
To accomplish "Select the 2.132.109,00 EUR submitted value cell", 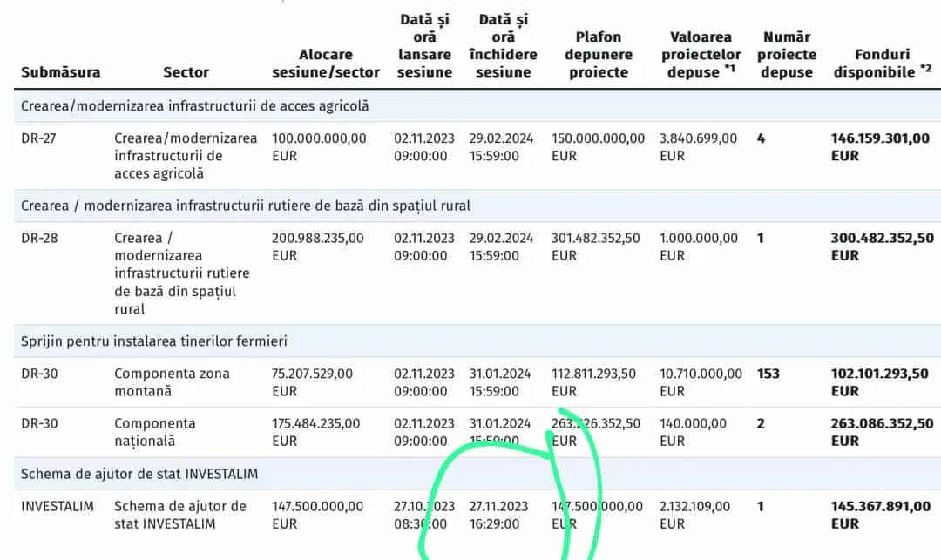I will coord(698,515).
